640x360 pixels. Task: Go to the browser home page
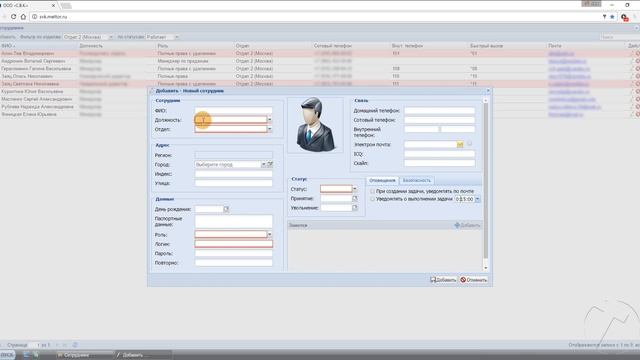coord(23,17)
